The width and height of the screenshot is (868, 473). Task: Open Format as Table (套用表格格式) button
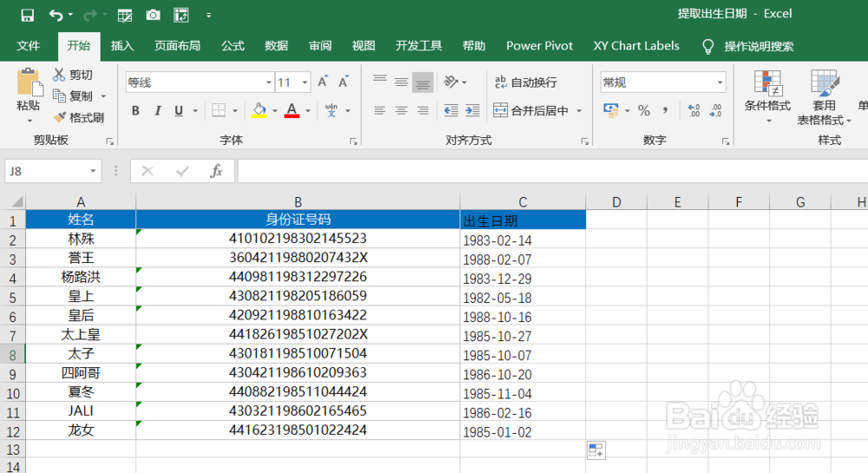[824, 97]
